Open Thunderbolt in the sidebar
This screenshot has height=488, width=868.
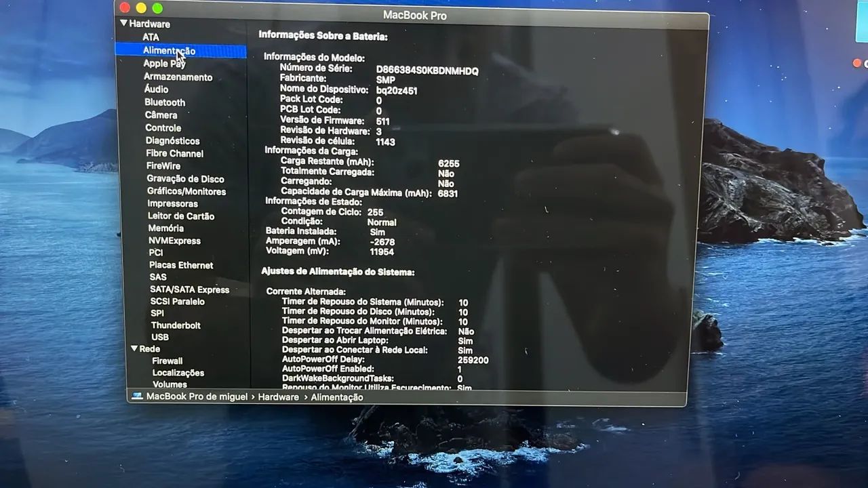point(176,325)
